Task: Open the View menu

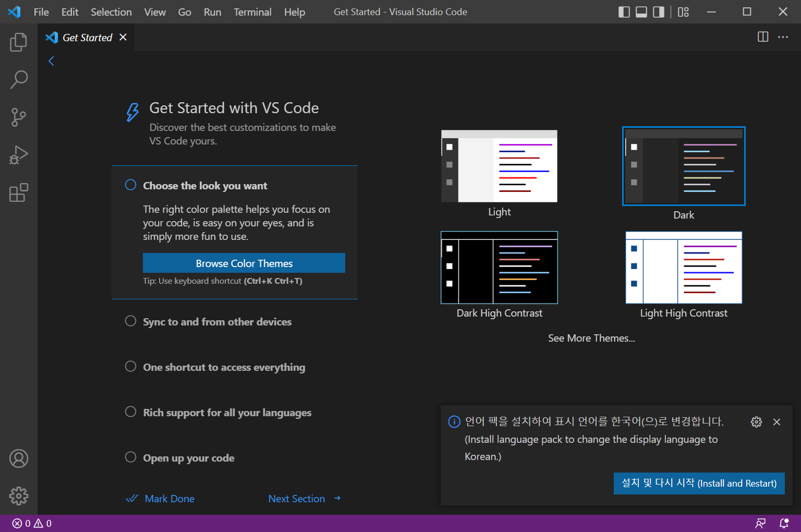Action: point(155,12)
